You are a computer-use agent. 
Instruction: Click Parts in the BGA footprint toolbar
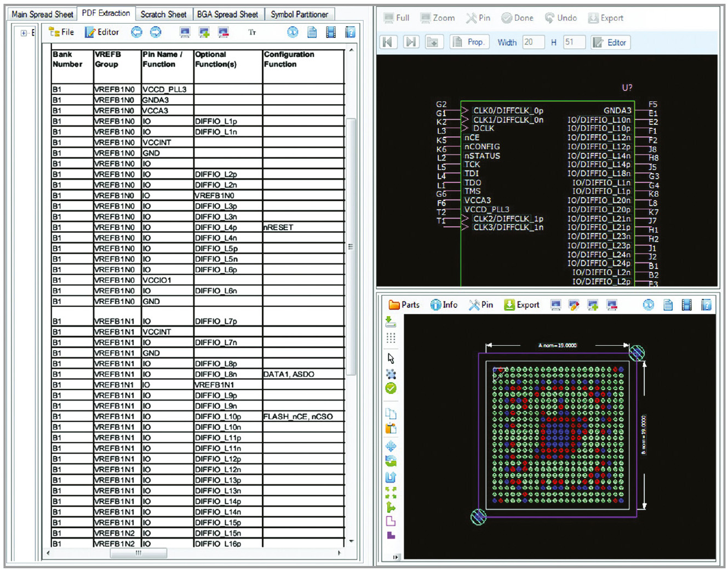coord(404,305)
